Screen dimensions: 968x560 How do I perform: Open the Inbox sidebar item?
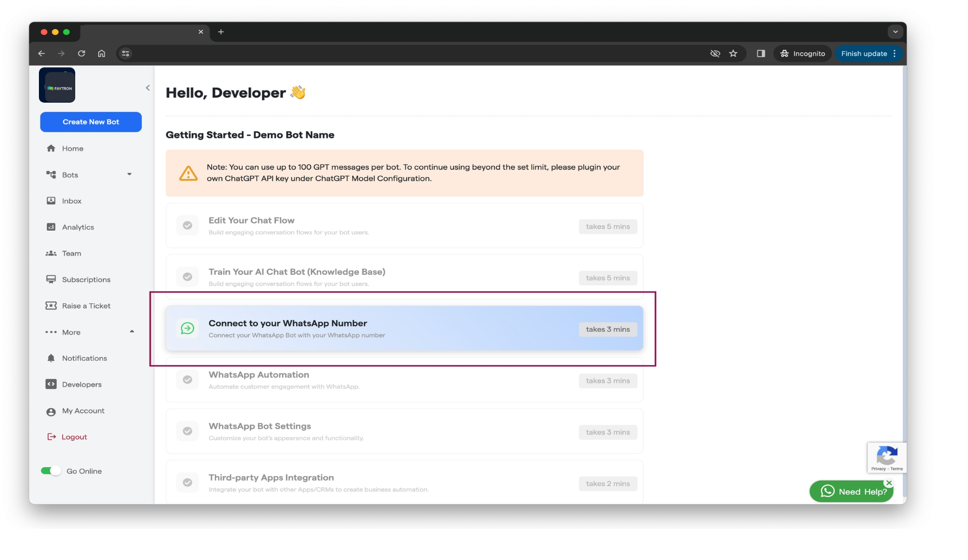coord(72,201)
